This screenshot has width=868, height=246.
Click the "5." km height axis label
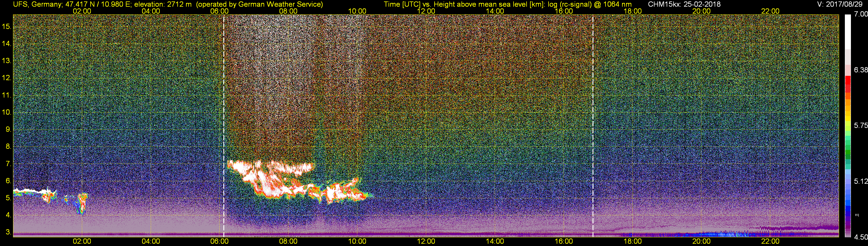click(8, 198)
